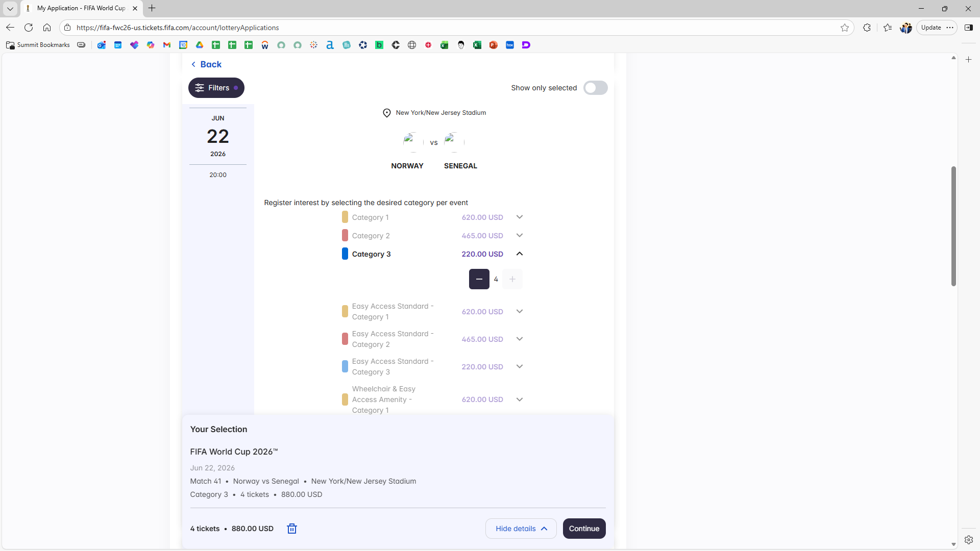Click the trash icon to delete the selection
Image resolution: width=980 pixels, height=551 pixels.
pos(292,529)
